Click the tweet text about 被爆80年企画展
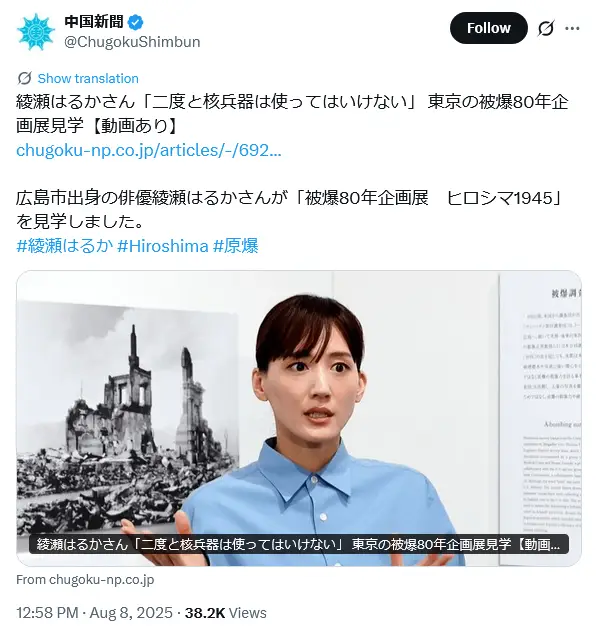This screenshot has width=598, height=634. click(x=289, y=210)
